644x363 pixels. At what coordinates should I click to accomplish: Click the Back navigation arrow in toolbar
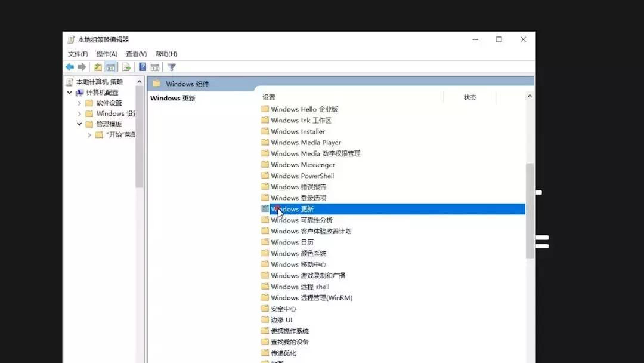(x=70, y=67)
